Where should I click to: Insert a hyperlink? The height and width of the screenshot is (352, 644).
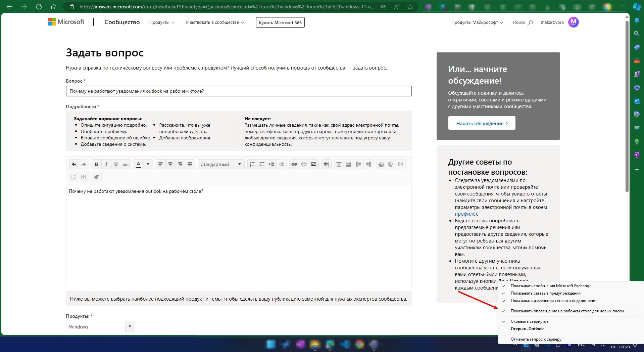[x=294, y=164]
